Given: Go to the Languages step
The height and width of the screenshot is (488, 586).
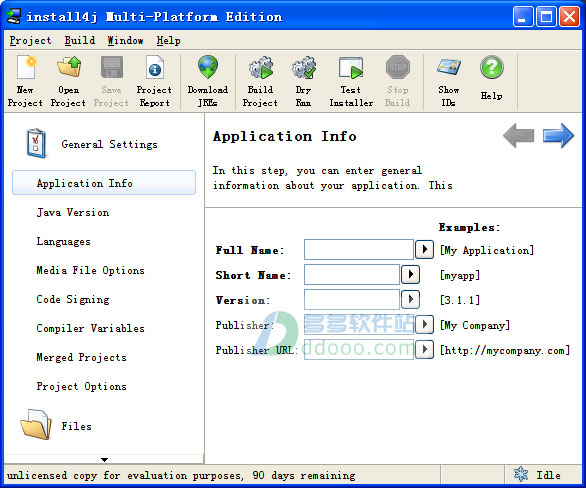Looking at the screenshot, I should [64, 241].
